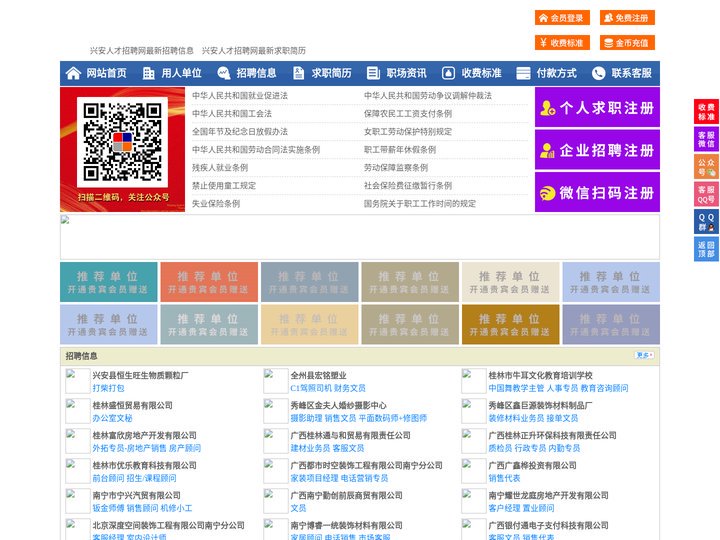Open the 网站首页 navigation item
Viewport: 720px width, 540px height.
pyautogui.click(x=106, y=73)
